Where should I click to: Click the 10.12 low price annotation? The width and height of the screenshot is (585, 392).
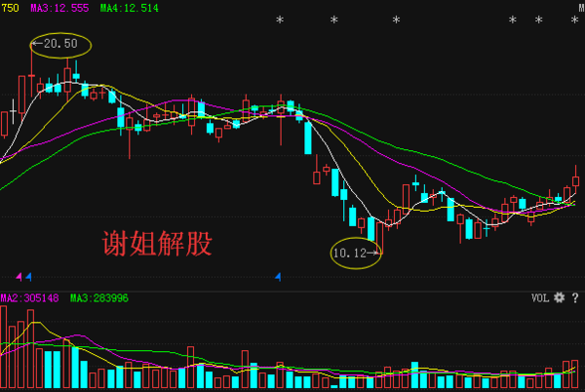click(355, 253)
